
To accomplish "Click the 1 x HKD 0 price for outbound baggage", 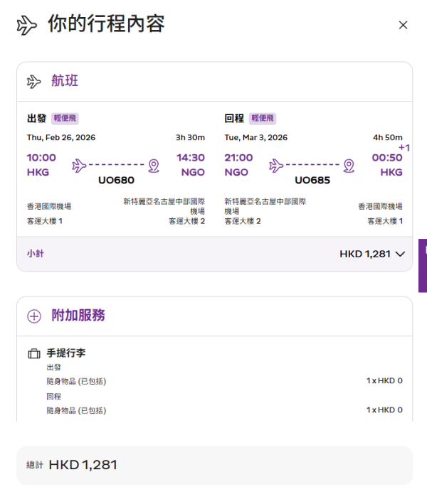I will pyautogui.click(x=384, y=380).
